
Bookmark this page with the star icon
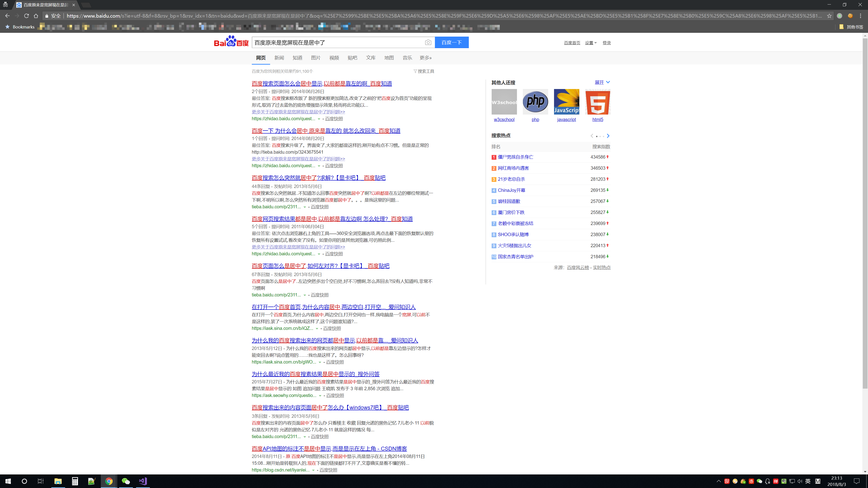pyautogui.click(x=829, y=16)
